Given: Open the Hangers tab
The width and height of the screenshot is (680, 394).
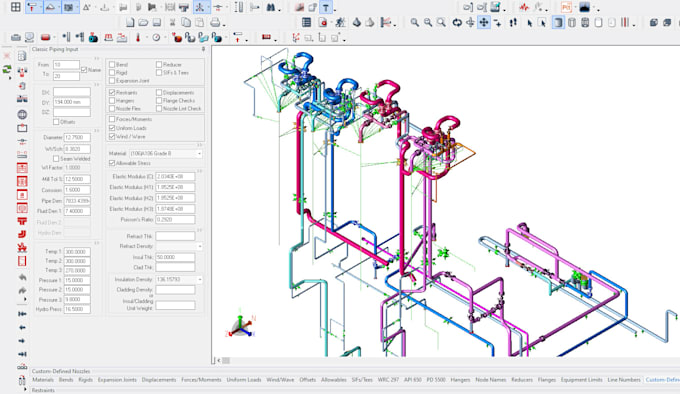Looking at the screenshot, I should point(460,380).
